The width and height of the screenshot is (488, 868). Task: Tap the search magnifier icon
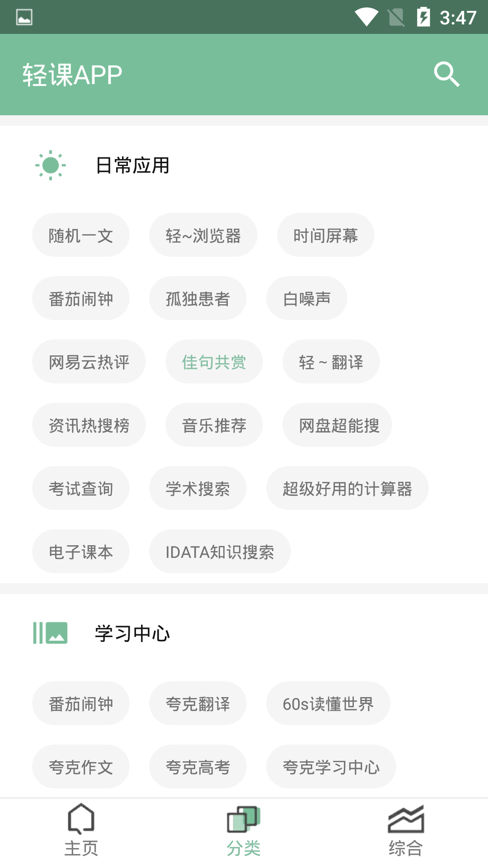446,74
